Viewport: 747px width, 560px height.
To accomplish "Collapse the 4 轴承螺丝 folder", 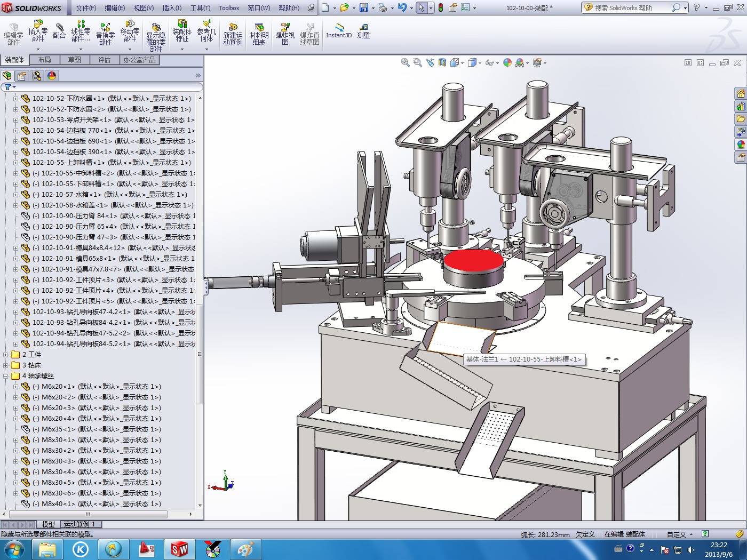I will (6, 376).
